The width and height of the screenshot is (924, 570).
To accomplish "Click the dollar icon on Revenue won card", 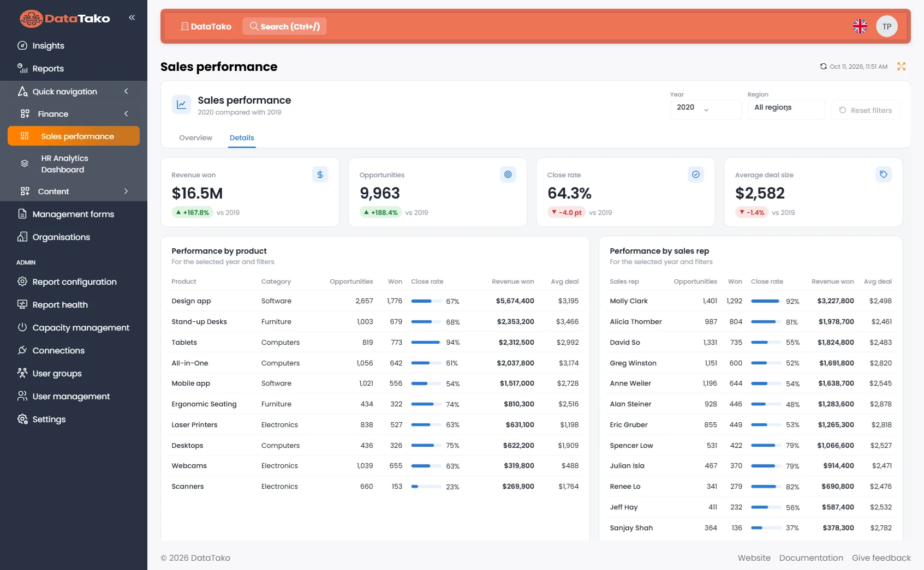I will (320, 175).
